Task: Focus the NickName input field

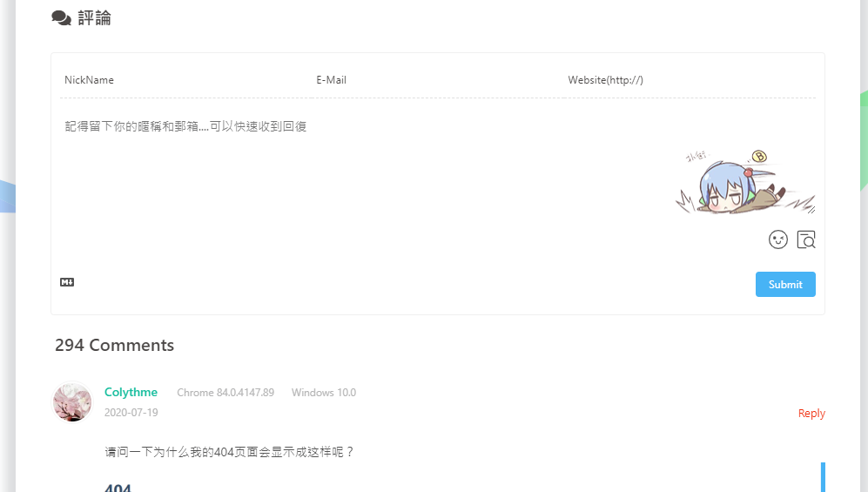Action: point(183,80)
